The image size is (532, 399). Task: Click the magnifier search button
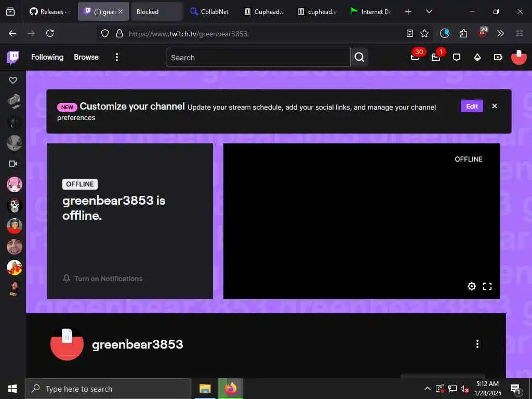[x=360, y=57]
